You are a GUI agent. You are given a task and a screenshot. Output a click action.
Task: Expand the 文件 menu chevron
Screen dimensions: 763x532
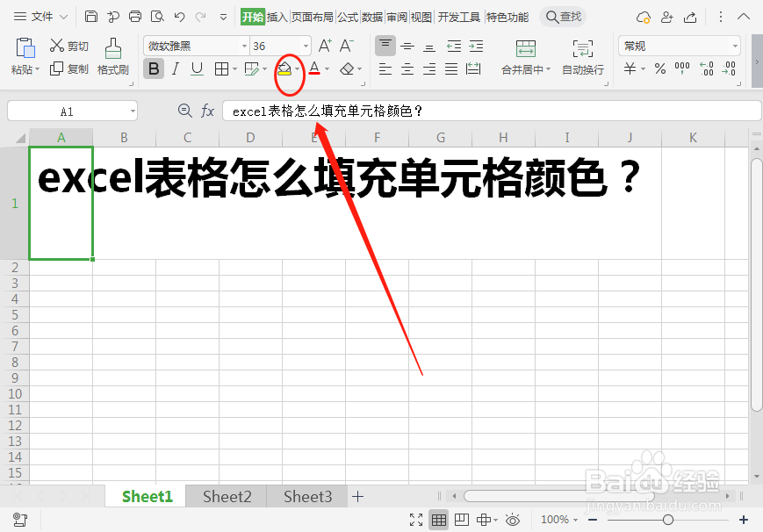point(63,17)
